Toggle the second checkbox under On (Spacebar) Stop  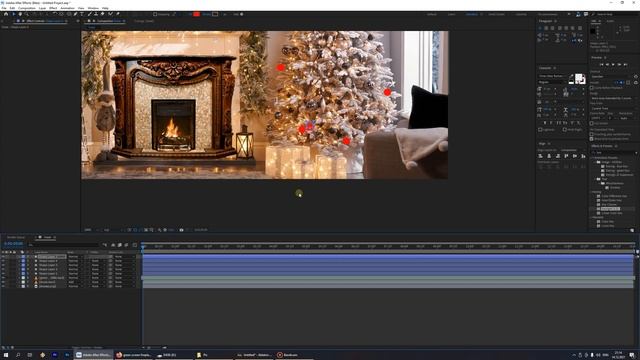[x=591, y=139]
